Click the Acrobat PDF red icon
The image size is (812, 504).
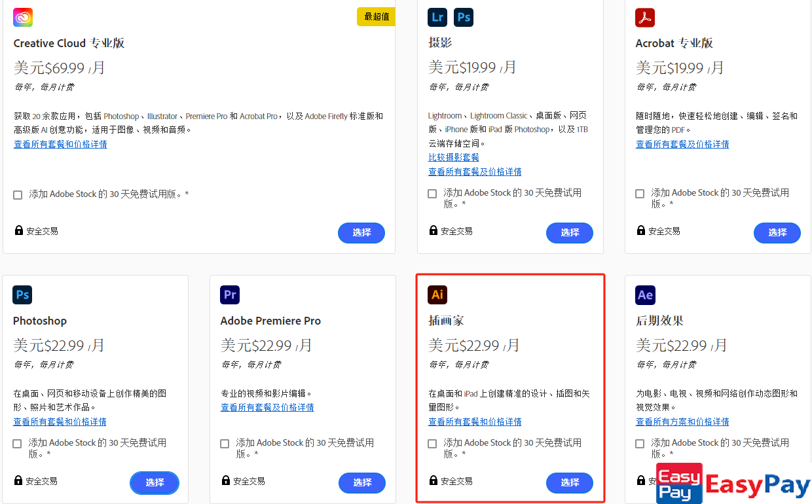click(645, 17)
